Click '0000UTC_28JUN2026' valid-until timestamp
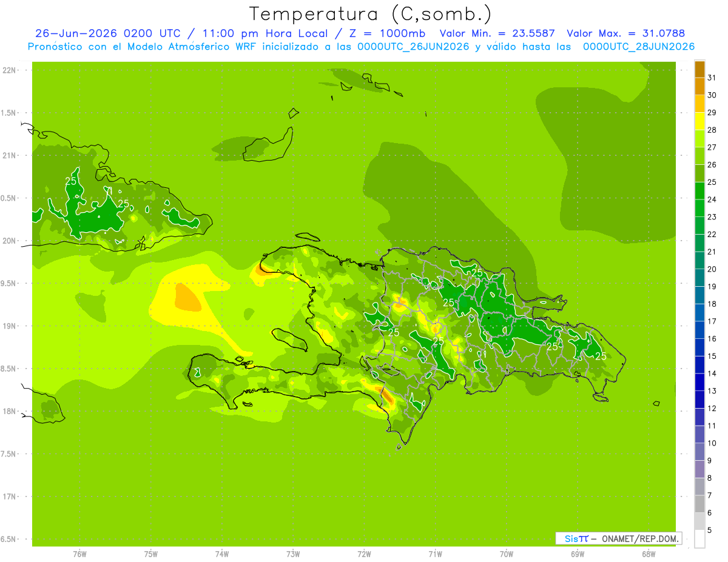This screenshot has height=562, width=728. point(638,47)
